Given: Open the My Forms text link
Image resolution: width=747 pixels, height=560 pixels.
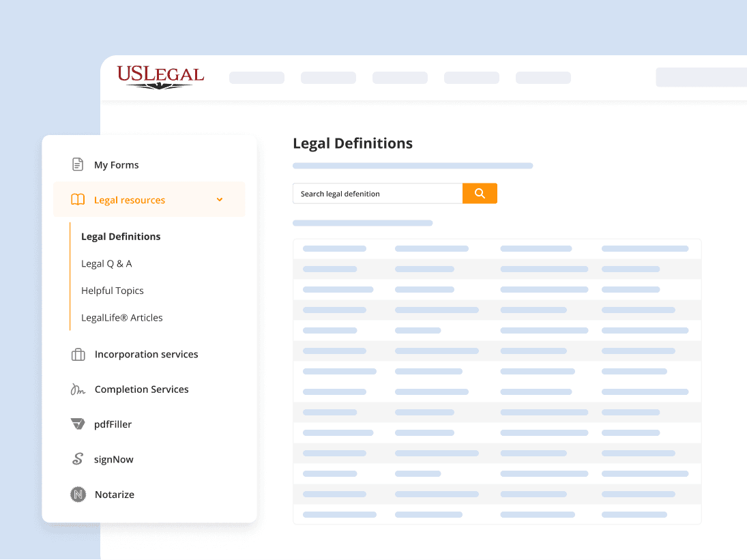Looking at the screenshot, I should pyautogui.click(x=116, y=165).
